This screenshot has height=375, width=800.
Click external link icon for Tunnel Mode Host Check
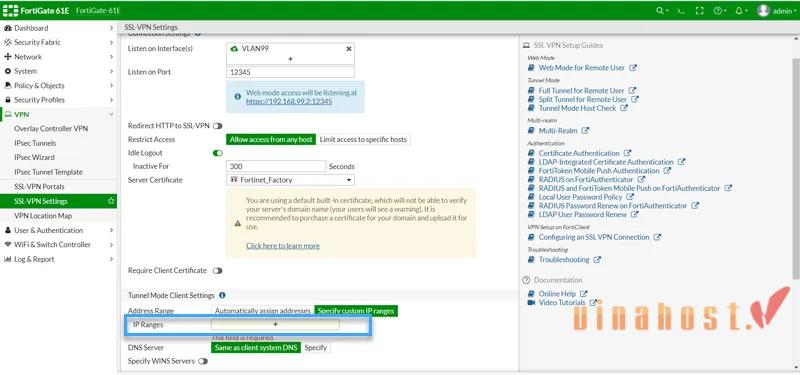pos(623,108)
